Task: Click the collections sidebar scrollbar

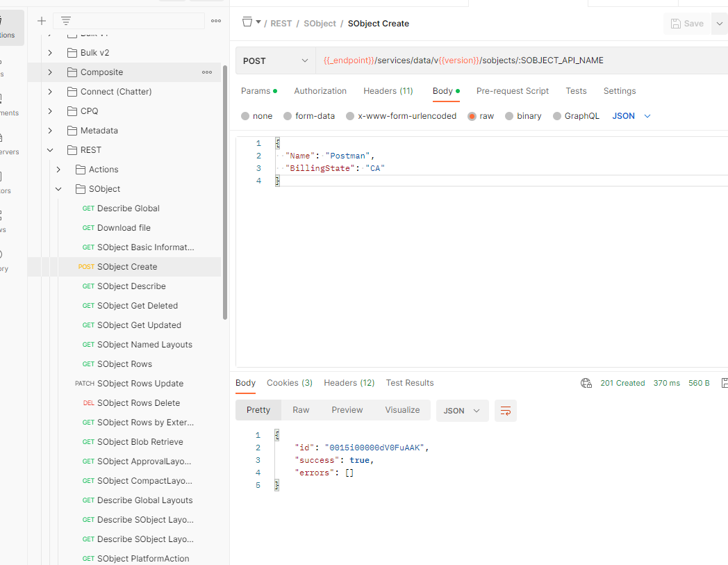Action: click(x=225, y=193)
